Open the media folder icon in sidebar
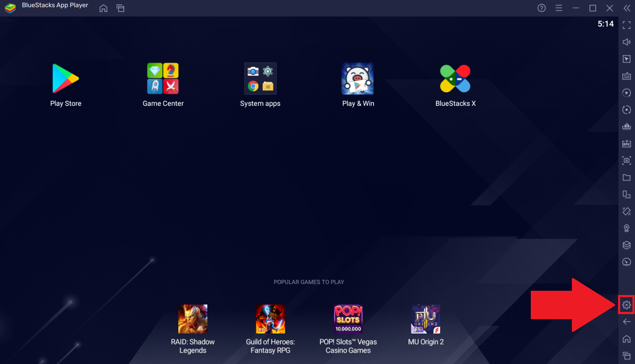 click(x=627, y=177)
